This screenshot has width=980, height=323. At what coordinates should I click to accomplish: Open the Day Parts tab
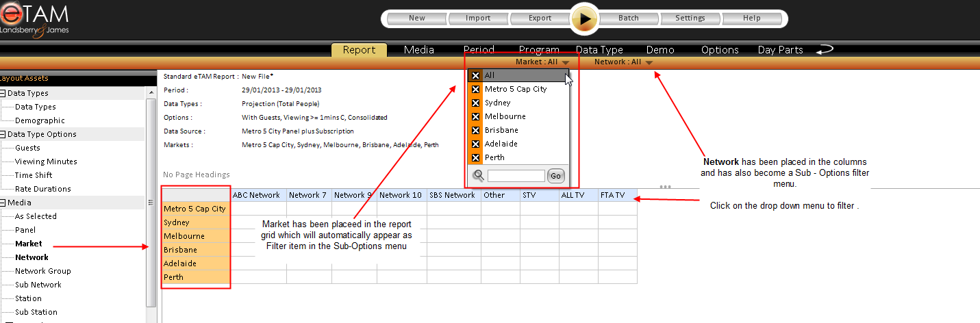[x=780, y=50]
